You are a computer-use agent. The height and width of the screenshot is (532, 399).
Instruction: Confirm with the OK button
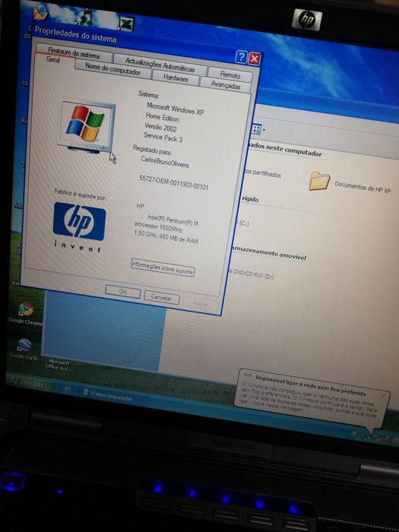click(123, 291)
